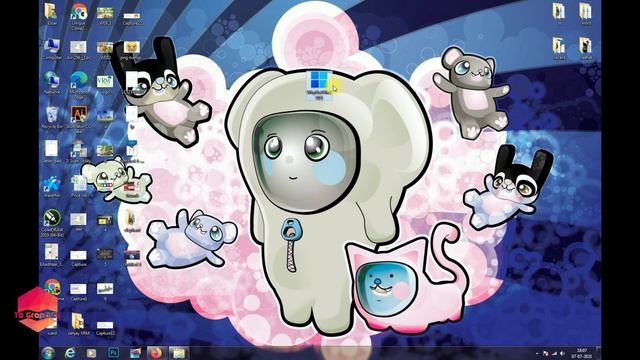
Task: Select the blue Wavebox-style shortcut icon
Action: (x=52, y=187)
